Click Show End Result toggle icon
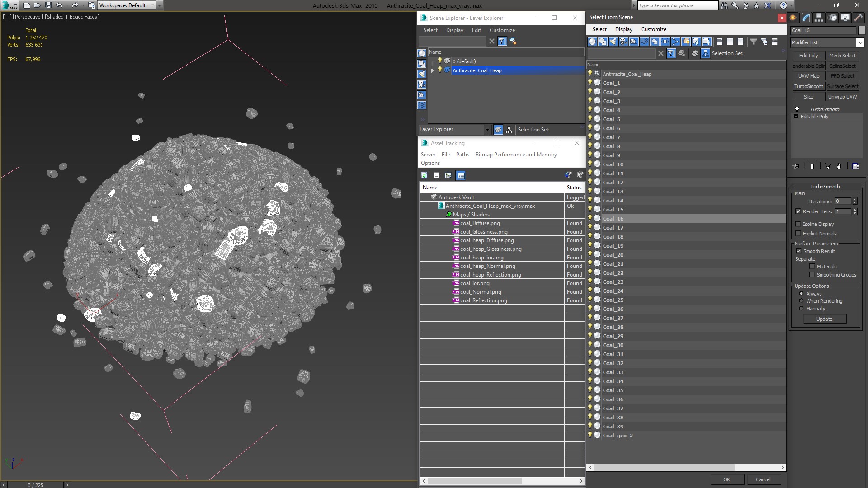The image size is (868, 488). click(812, 166)
